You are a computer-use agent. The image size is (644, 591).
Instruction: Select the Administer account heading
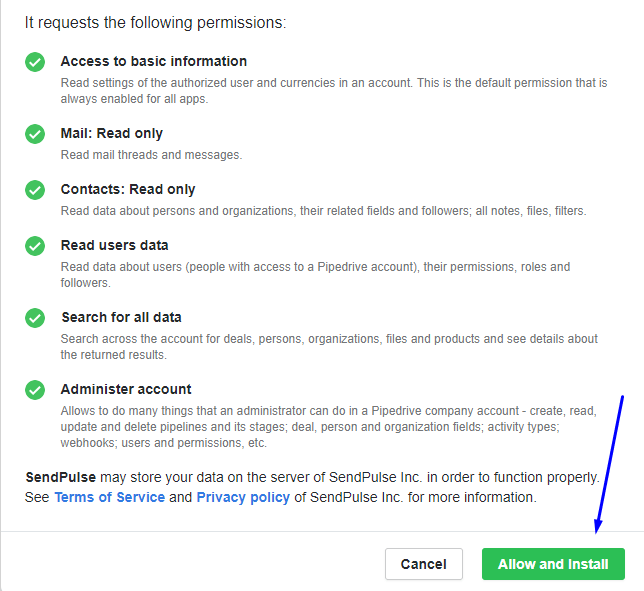pos(126,389)
